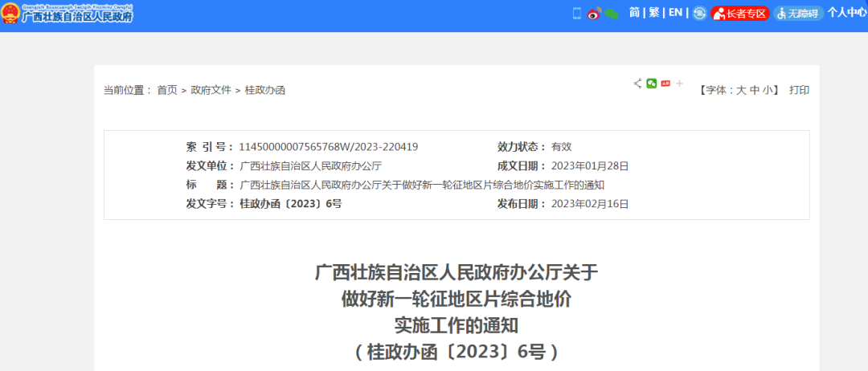The width and height of the screenshot is (868, 371).
Task: Go to 首页 in breadcrumb
Action: (167, 90)
